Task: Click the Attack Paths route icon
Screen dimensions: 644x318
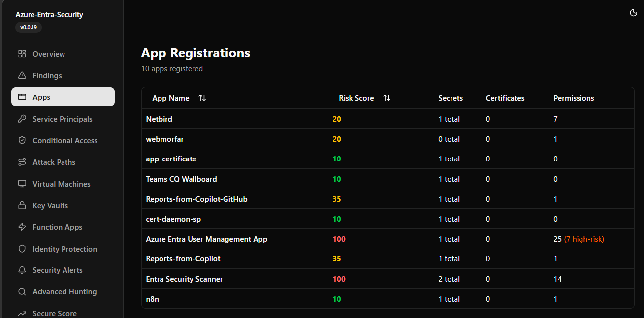Action: pyautogui.click(x=22, y=162)
